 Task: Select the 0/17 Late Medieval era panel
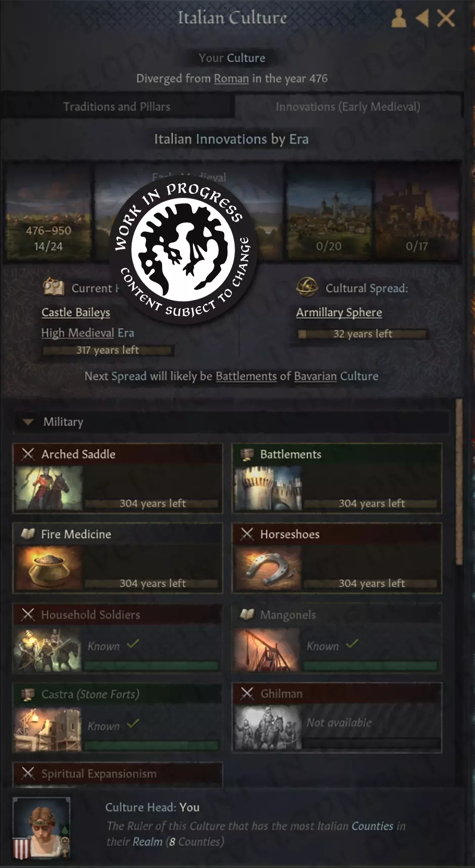coord(417,211)
